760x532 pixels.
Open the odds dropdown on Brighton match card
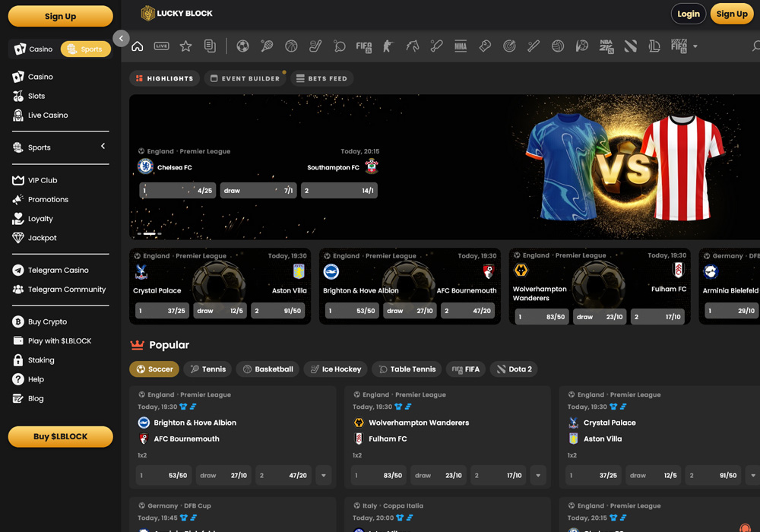pos(323,475)
